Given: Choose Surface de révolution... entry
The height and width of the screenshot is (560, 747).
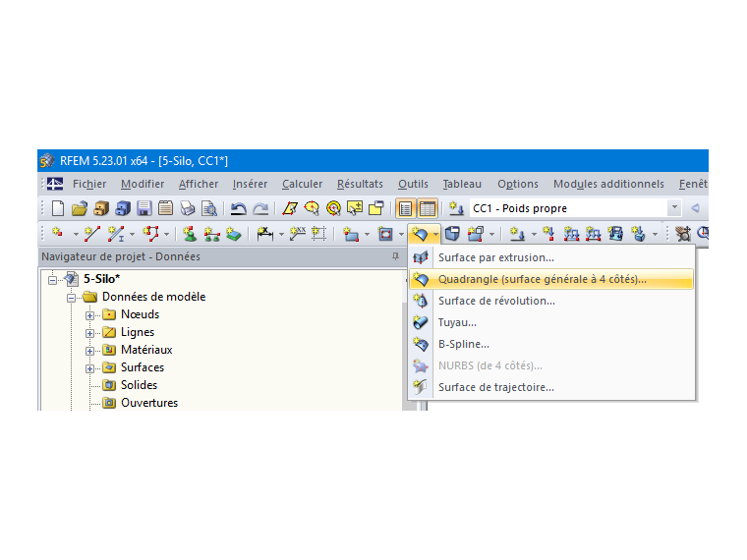Looking at the screenshot, I should (x=551, y=301).
